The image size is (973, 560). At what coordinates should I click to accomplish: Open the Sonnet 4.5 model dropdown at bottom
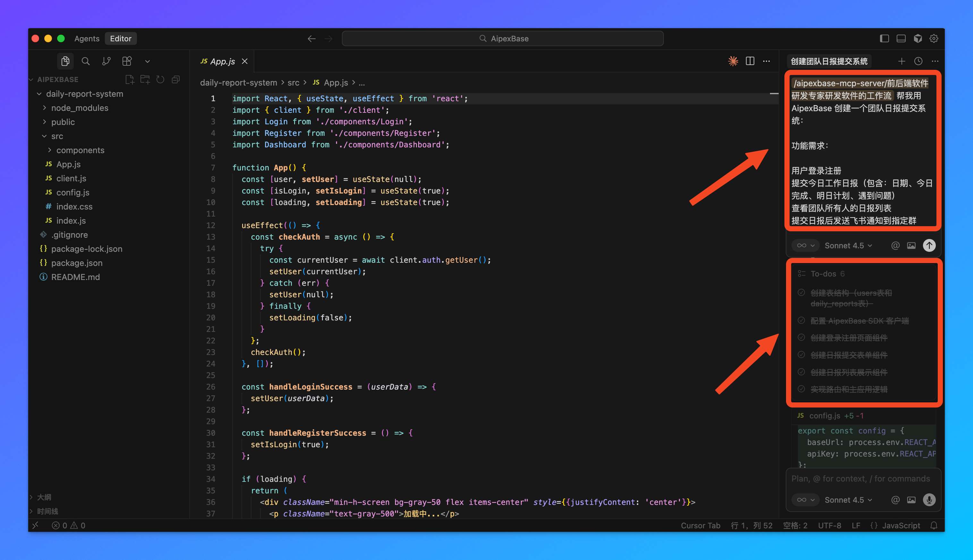pos(848,500)
